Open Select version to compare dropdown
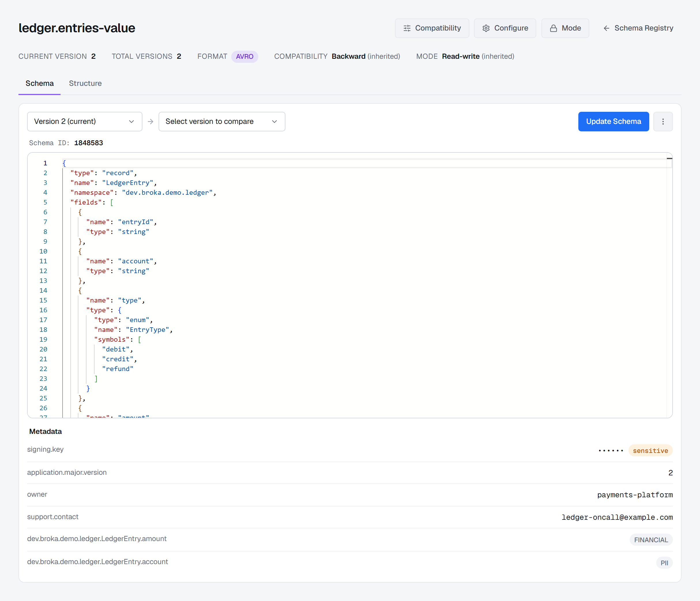 [222, 122]
